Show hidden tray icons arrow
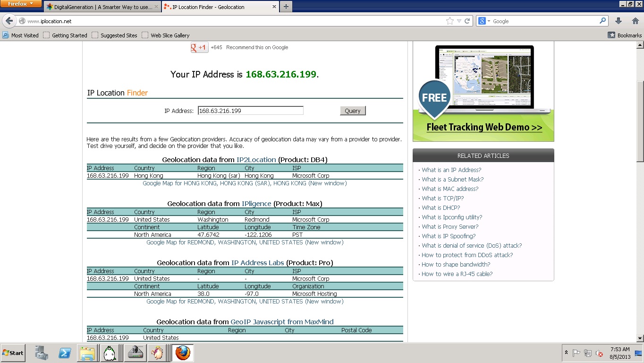The image size is (644, 363). (566, 353)
